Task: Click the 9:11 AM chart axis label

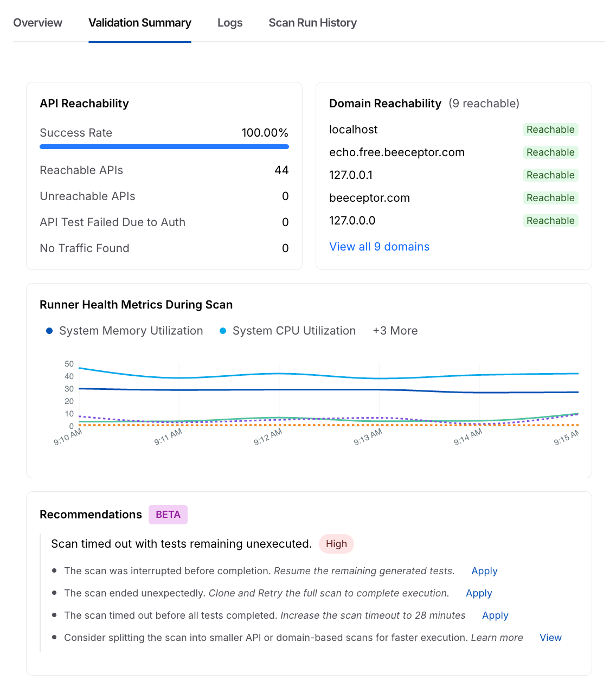Action: [x=168, y=437]
